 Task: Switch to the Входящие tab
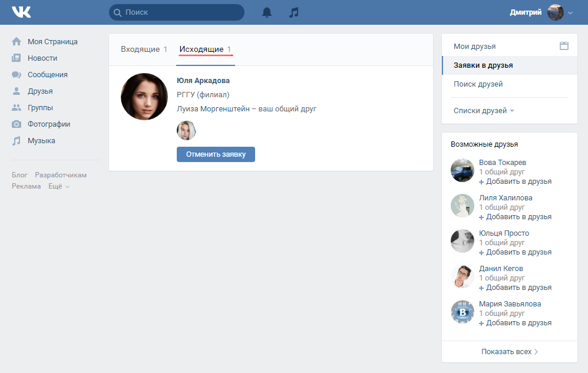pos(140,49)
